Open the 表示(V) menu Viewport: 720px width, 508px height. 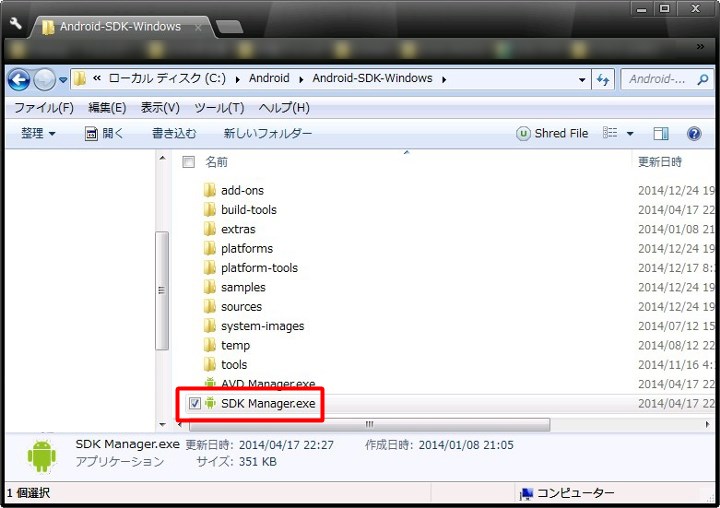pos(160,108)
